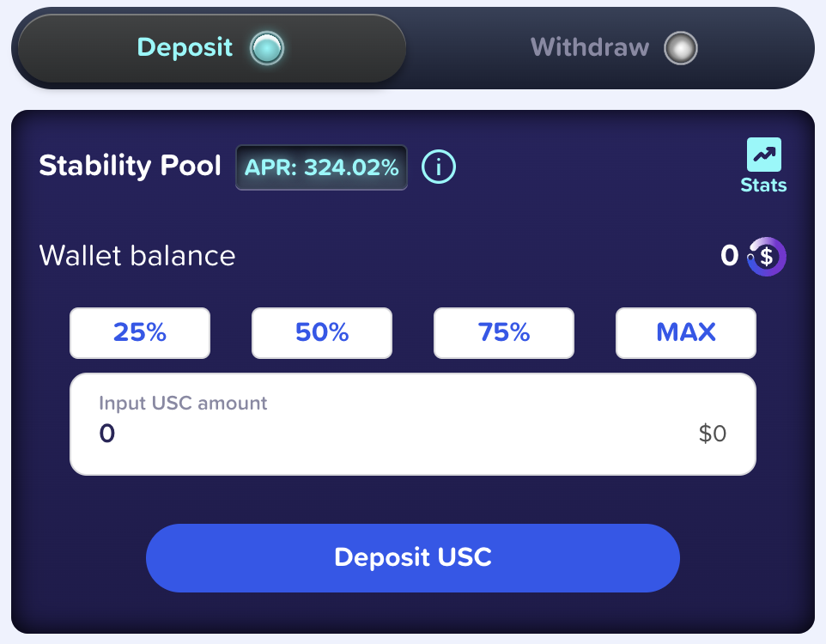
Task: Switch to the Deposit tab
Action: coord(185,47)
